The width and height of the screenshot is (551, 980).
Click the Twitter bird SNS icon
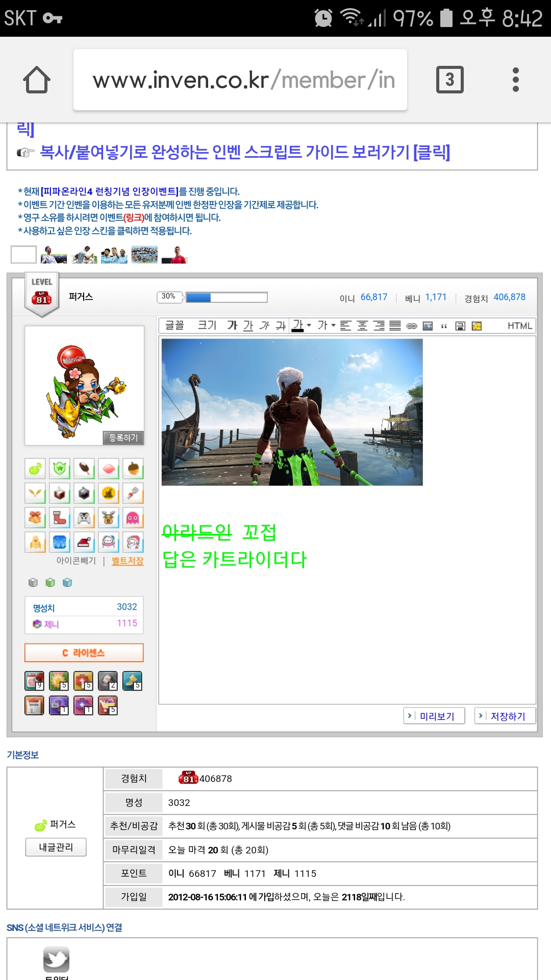[x=56, y=960]
